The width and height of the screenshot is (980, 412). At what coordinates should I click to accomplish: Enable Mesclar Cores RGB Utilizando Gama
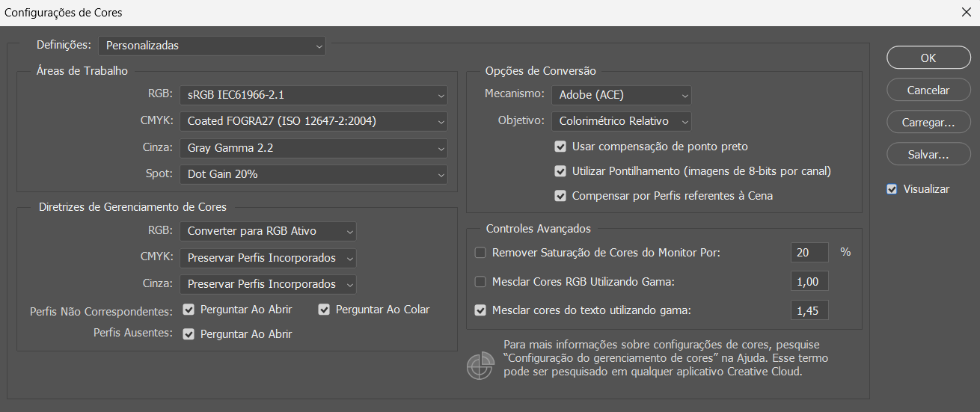click(481, 281)
